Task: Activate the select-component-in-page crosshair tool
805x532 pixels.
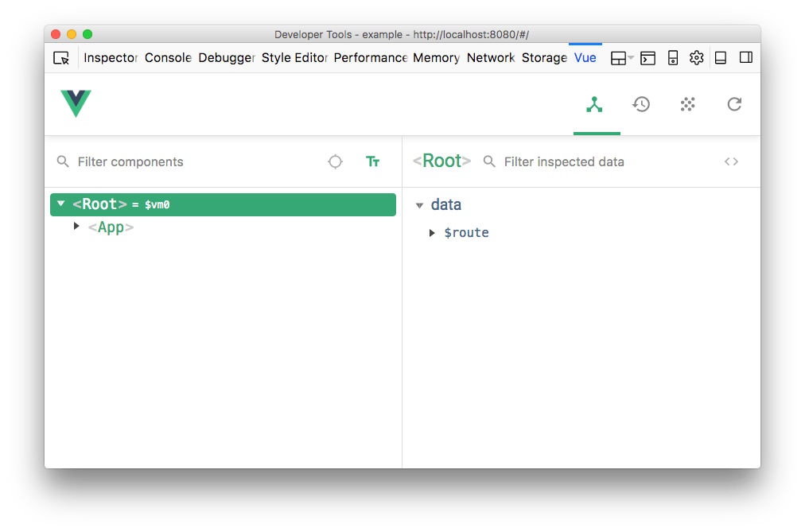Action: (335, 161)
